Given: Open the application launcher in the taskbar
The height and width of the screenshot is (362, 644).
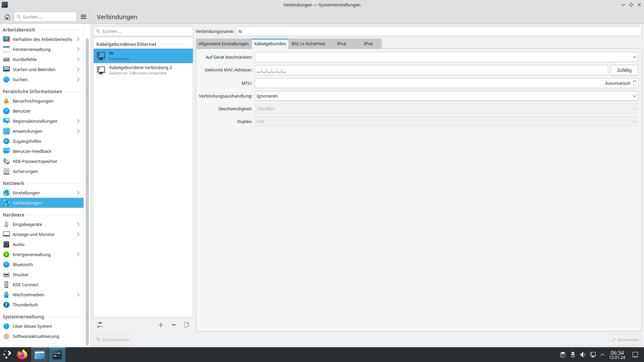Looking at the screenshot, I should (7, 354).
